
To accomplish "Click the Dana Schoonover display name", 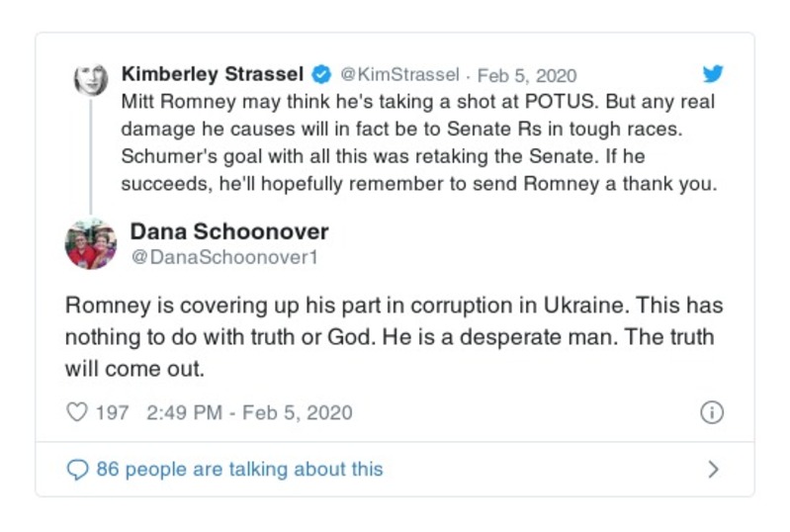I will pyautogui.click(x=229, y=231).
